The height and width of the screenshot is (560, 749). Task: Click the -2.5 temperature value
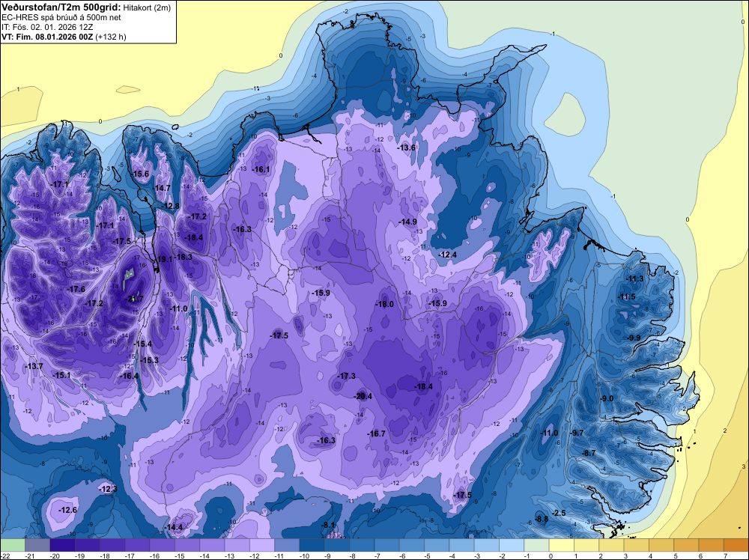[x=560, y=514]
